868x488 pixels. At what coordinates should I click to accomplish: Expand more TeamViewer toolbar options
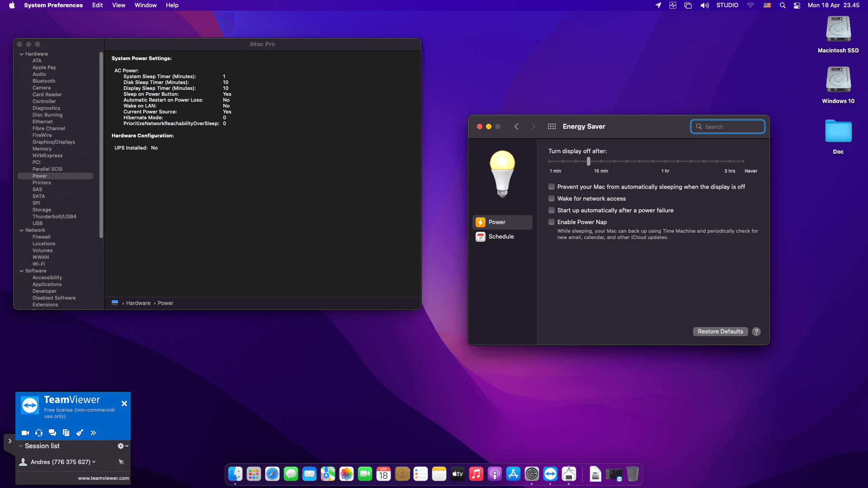click(x=93, y=433)
